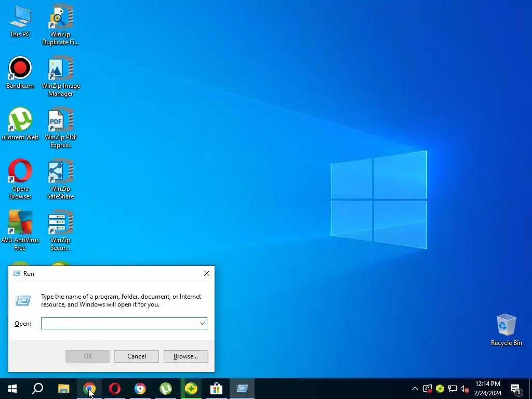Open WinZip PDF Express shortcut
The height and width of the screenshot is (399, 532).
tap(61, 128)
